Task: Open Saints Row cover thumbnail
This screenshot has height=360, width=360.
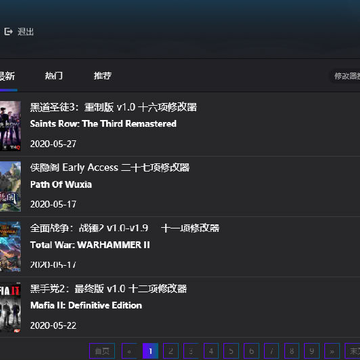Action: [x=10, y=126]
